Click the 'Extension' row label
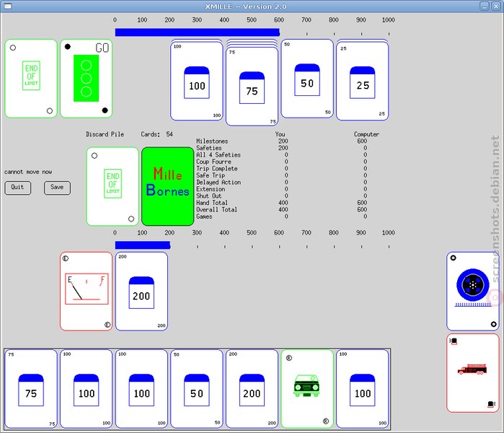 pos(211,189)
